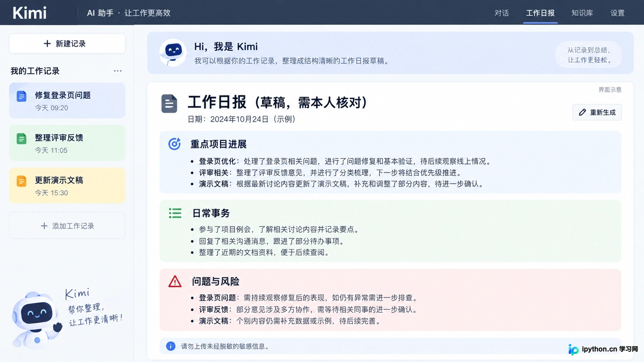Click the Kimi logo in header
Screen dimensions: 644x362
30,13
